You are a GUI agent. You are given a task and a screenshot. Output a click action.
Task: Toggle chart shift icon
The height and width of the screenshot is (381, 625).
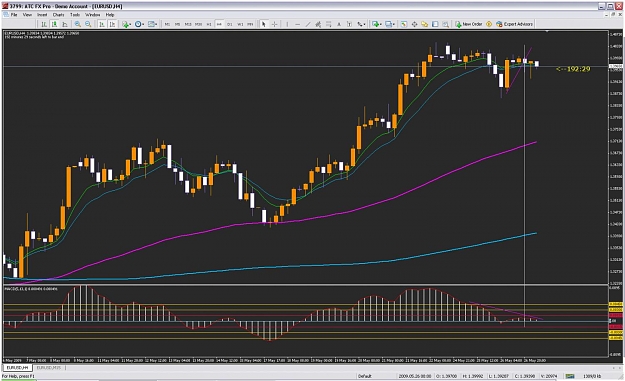pyautogui.click(x=112, y=24)
